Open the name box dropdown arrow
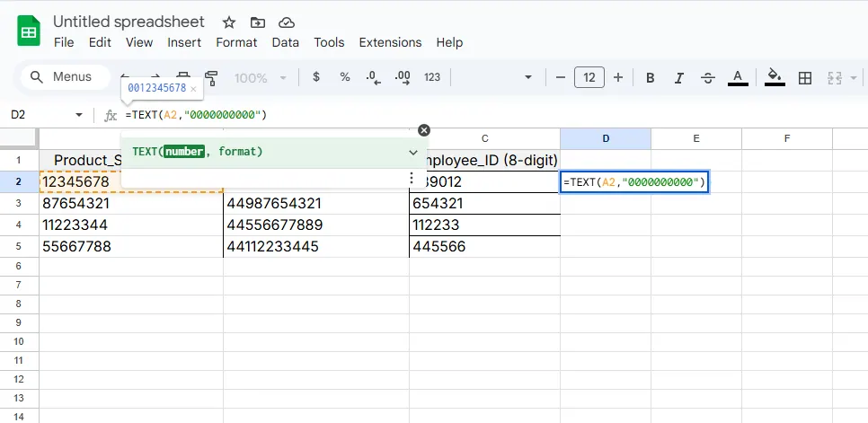This screenshot has height=423, width=868. point(79,115)
